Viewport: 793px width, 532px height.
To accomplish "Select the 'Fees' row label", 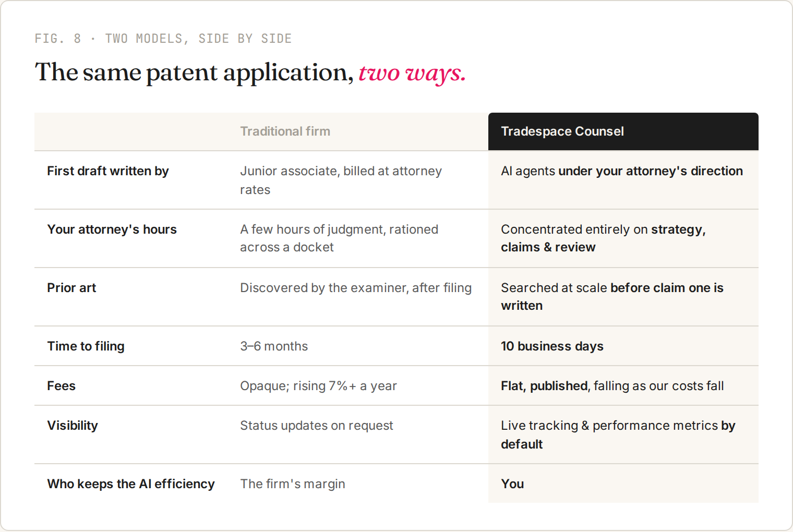I will click(x=62, y=386).
